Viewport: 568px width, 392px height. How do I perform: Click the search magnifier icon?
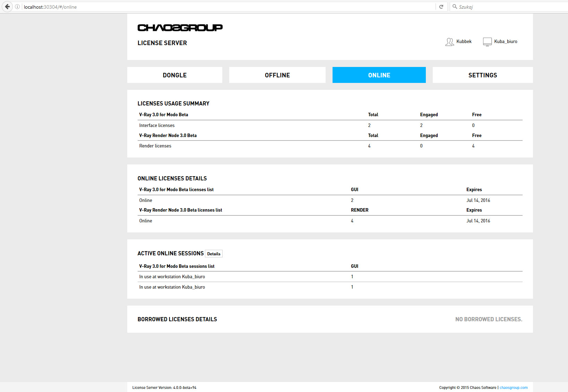coord(455,7)
